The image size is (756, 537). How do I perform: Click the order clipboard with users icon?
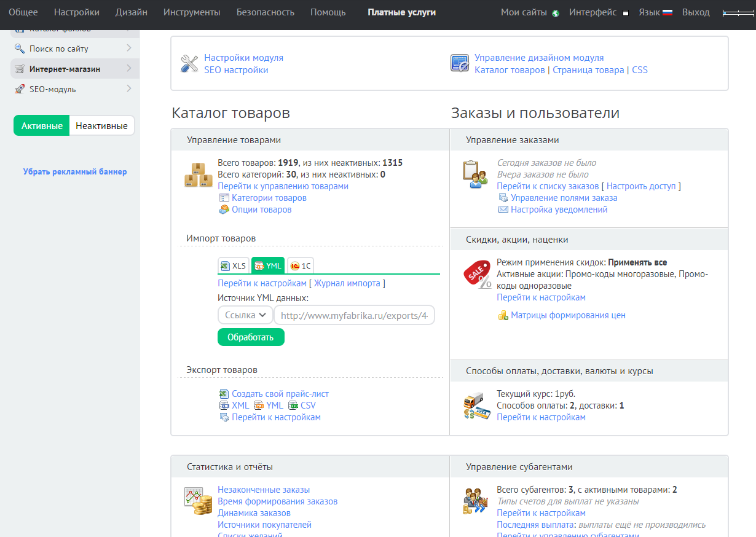475,175
